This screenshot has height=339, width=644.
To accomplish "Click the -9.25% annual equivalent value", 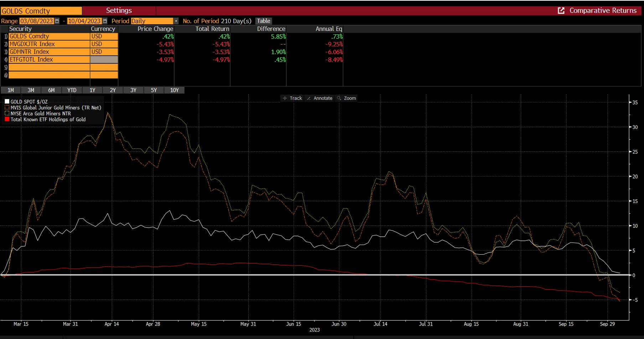I will 334,44.
